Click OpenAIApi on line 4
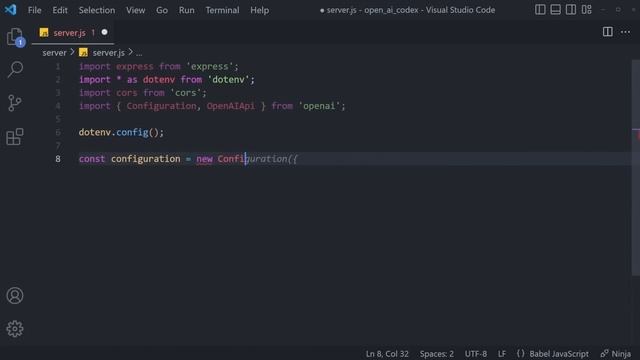 (231, 106)
